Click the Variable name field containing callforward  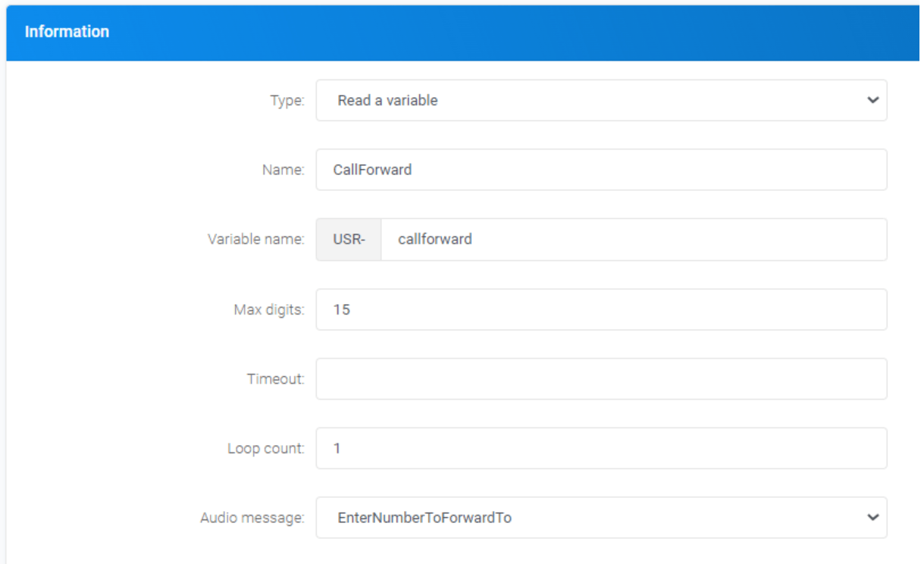(x=633, y=240)
